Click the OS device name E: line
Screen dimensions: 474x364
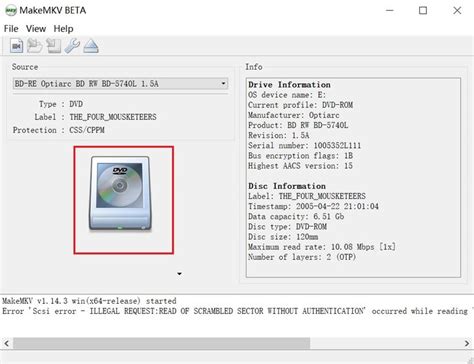point(287,95)
